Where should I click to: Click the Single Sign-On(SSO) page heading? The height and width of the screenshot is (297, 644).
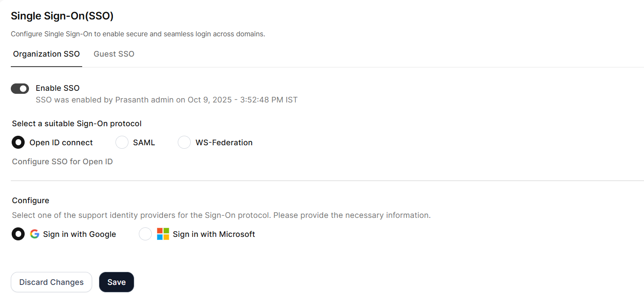[62, 16]
